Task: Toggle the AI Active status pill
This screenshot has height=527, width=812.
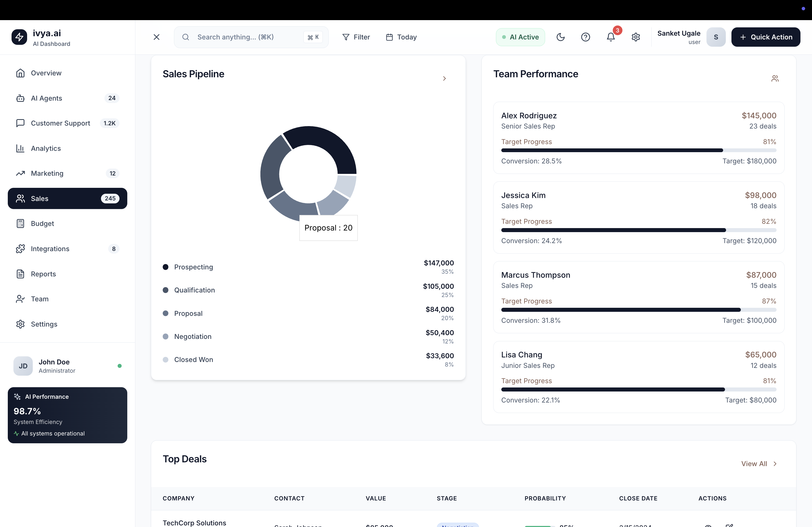Action: click(x=520, y=37)
